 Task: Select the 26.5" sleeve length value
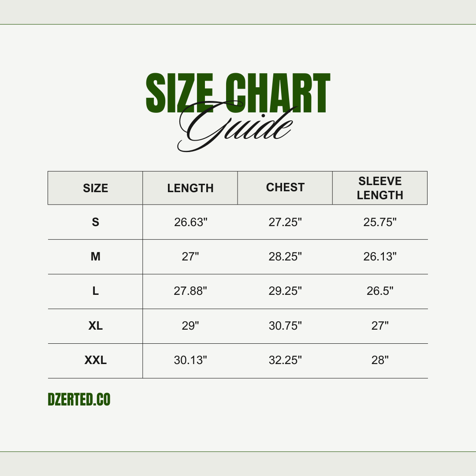coord(380,291)
